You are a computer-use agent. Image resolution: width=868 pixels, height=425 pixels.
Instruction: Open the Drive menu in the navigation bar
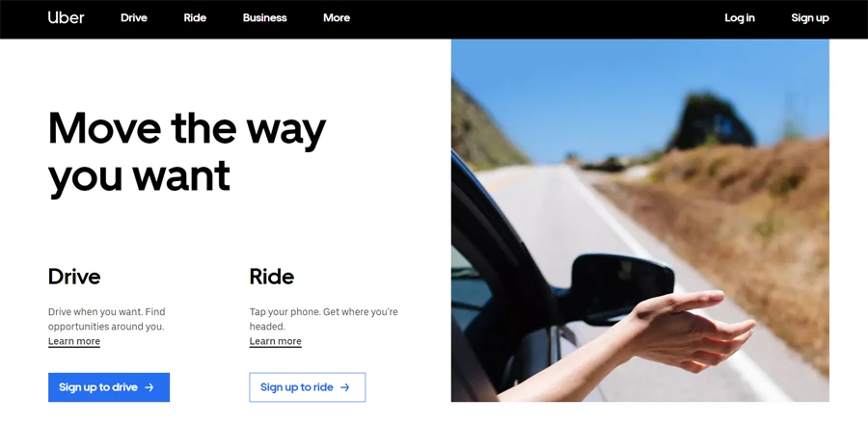pos(134,17)
